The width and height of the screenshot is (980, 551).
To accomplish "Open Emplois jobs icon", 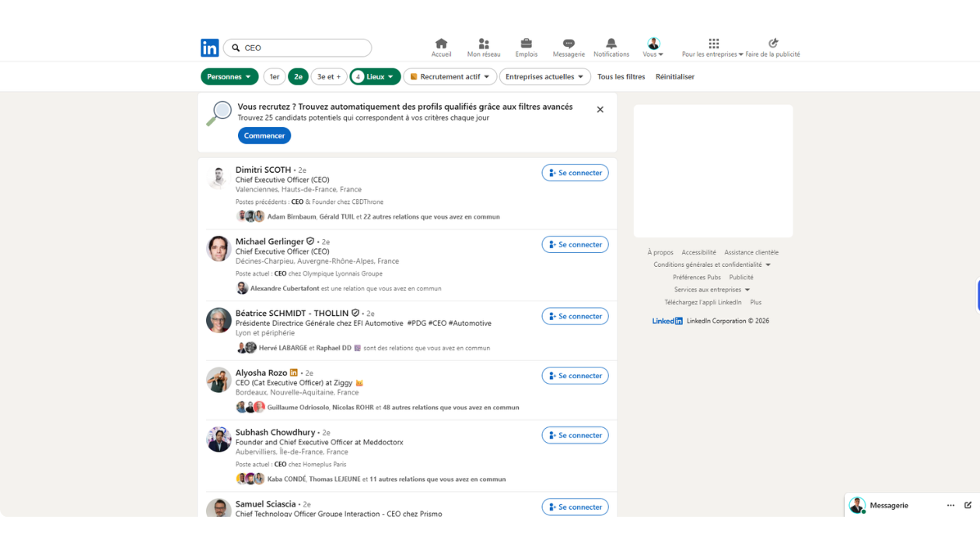I will (x=526, y=47).
